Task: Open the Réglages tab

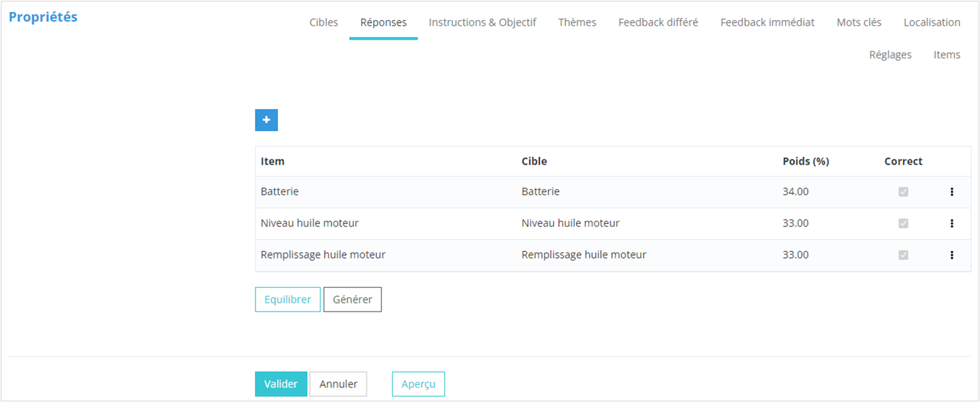Action: (x=890, y=55)
